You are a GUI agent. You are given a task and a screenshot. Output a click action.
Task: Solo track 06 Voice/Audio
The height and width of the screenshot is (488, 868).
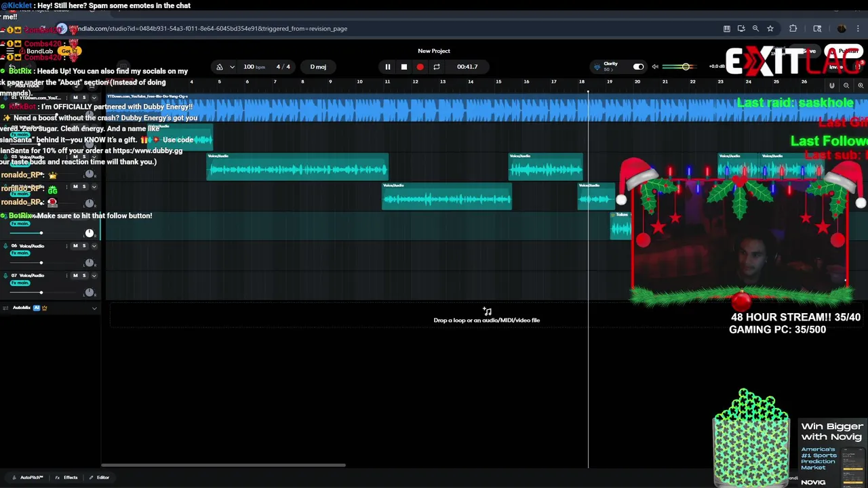[x=84, y=246]
